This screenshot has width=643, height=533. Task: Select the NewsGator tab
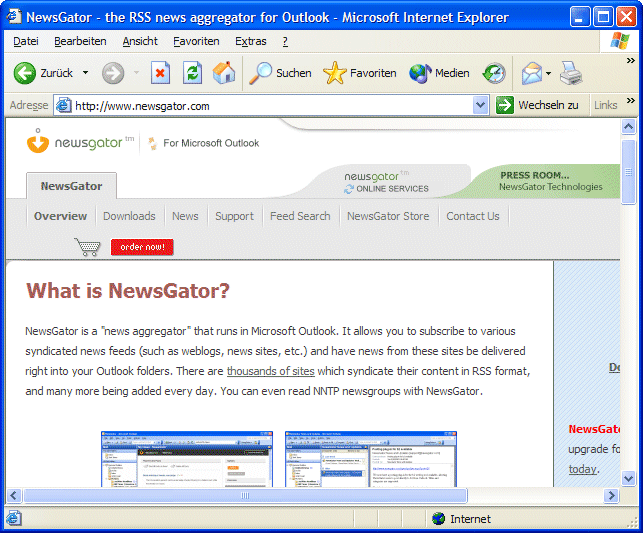(x=71, y=186)
